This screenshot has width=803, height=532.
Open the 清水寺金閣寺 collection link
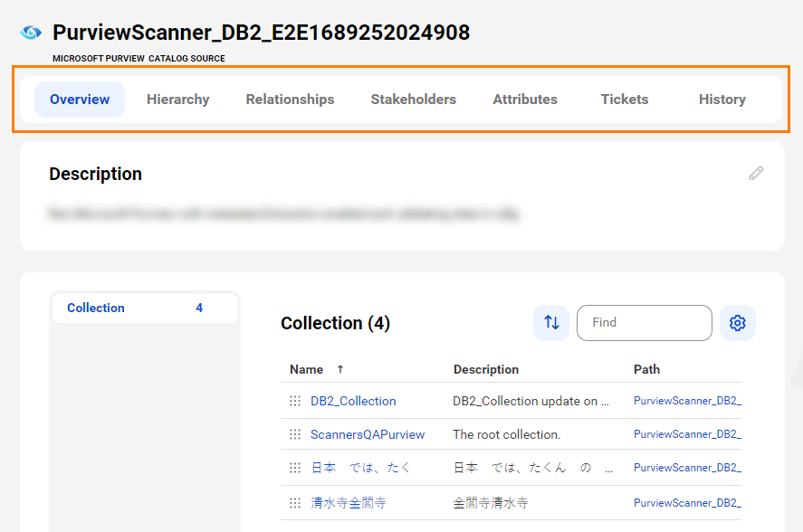click(x=349, y=503)
